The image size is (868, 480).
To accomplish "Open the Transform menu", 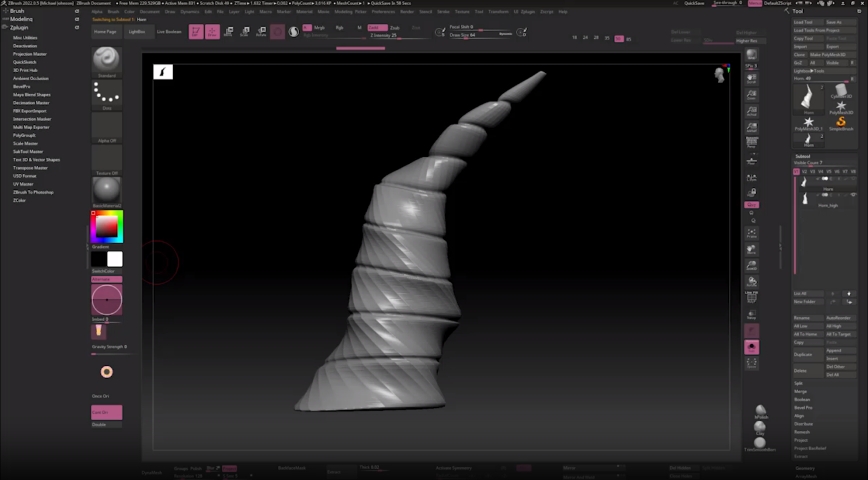I will (498, 12).
